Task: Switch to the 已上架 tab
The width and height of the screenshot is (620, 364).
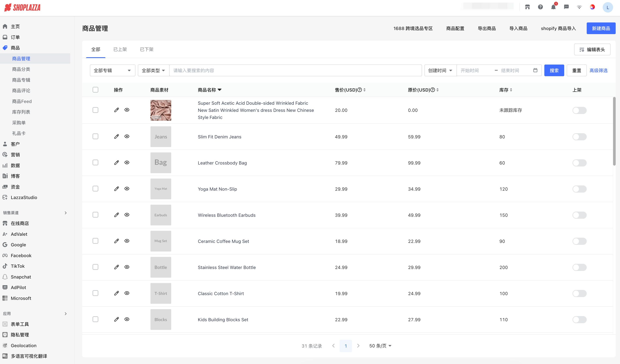Action: pyautogui.click(x=120, y=49)
